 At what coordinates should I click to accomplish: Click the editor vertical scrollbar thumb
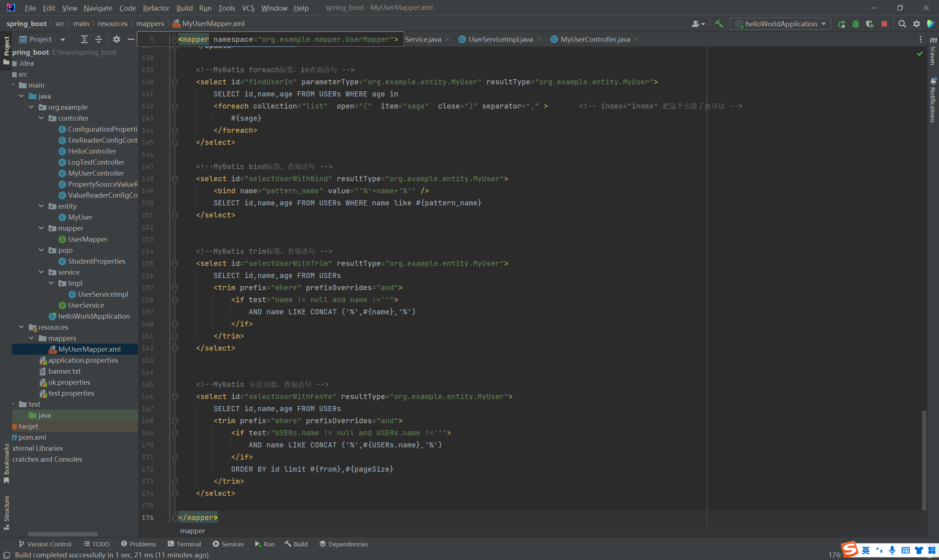(924, 460)
